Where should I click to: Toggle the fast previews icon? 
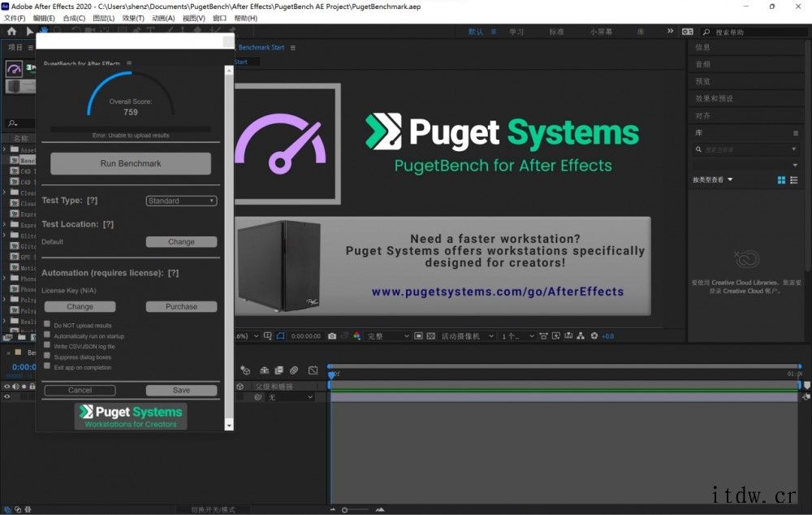(x=555, y=336)
